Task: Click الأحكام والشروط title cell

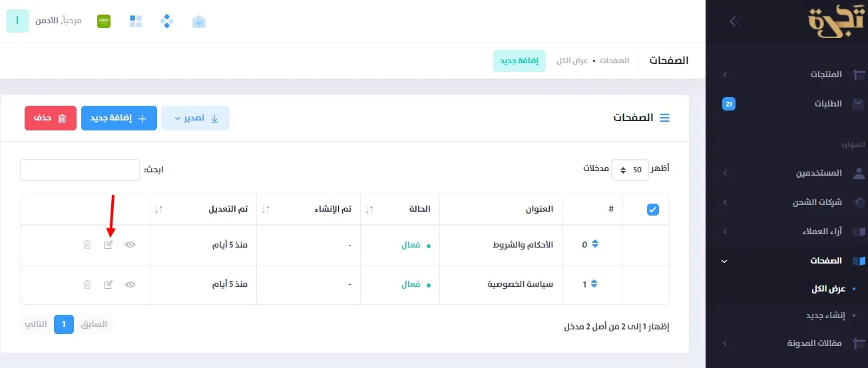Action: coord(523,245)
